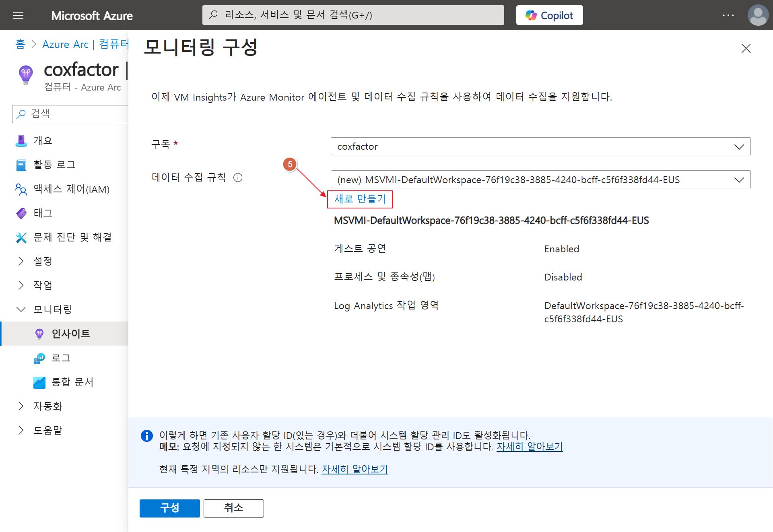Click the bold MSVMI-DefaultWorkspace rule name text
Screen dimensions: 773x532
[x=491, y=221]
